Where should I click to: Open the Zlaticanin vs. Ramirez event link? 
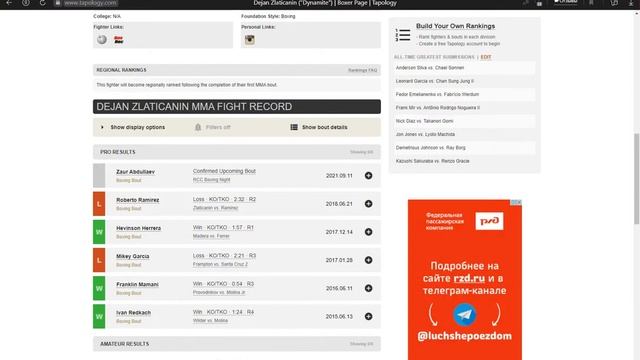[215, 208]
